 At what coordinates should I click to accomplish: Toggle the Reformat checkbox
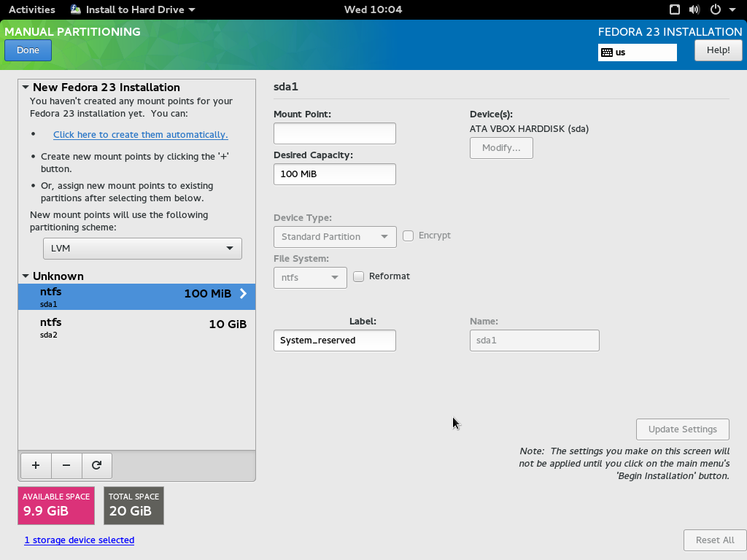(x=359, y=276)
